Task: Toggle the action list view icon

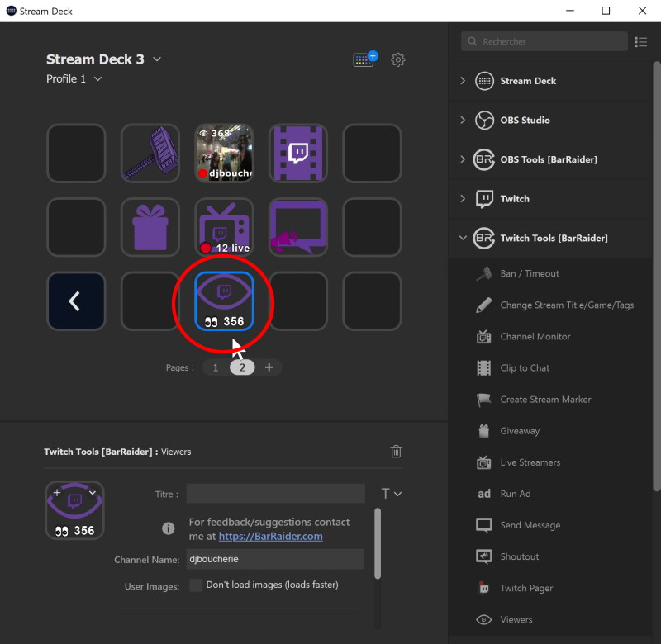Action: [640, 41]
